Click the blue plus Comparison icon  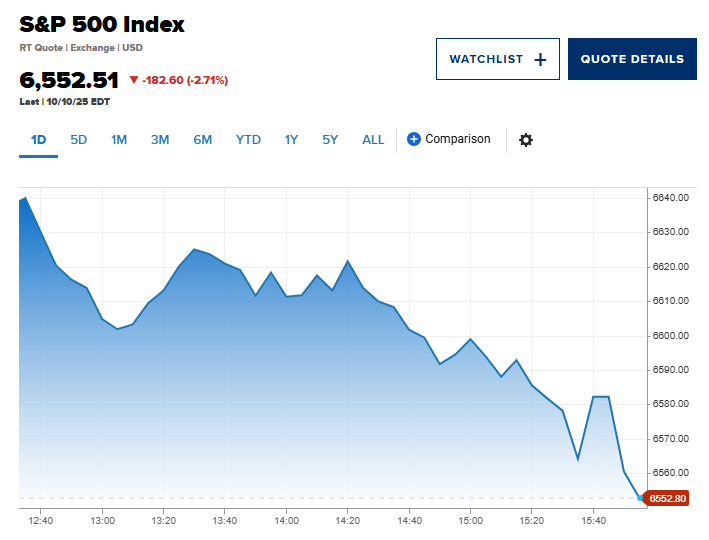coord(414,139)
